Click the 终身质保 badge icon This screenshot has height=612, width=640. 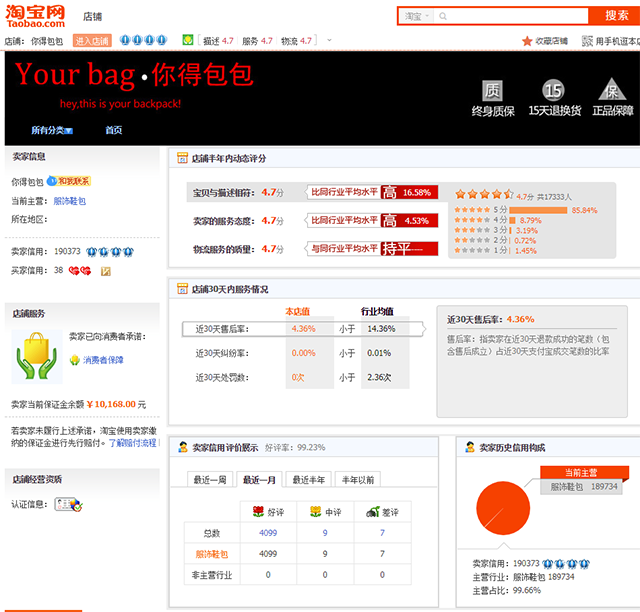pos(492,89)
